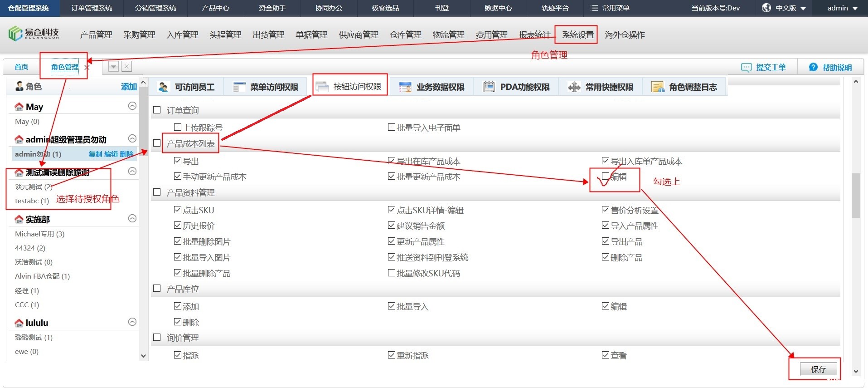Screen dimensions: 868x388
Task: Enable the 批量修改SKU代码 checkbox
Action: [x=392, y=273]
